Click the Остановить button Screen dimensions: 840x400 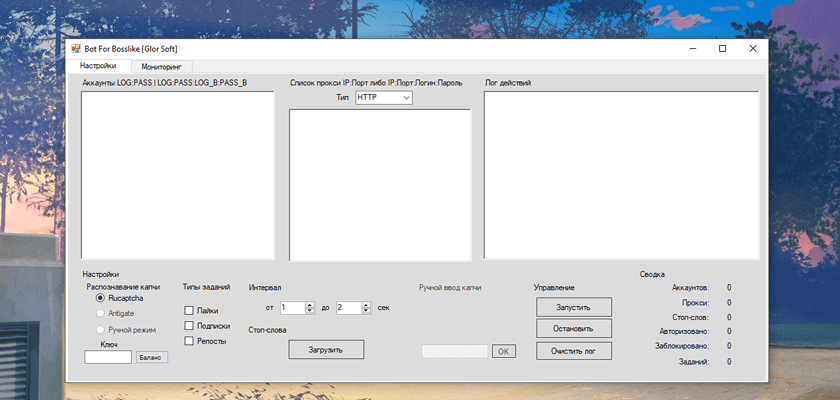[x=574, y=328]
